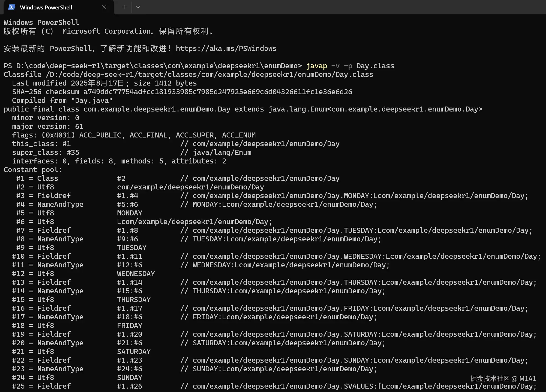The image size is (546, 392).
Task: Click the Compiled from "Day.java" line
Action: pyautogui.click(x=62, y=100)
